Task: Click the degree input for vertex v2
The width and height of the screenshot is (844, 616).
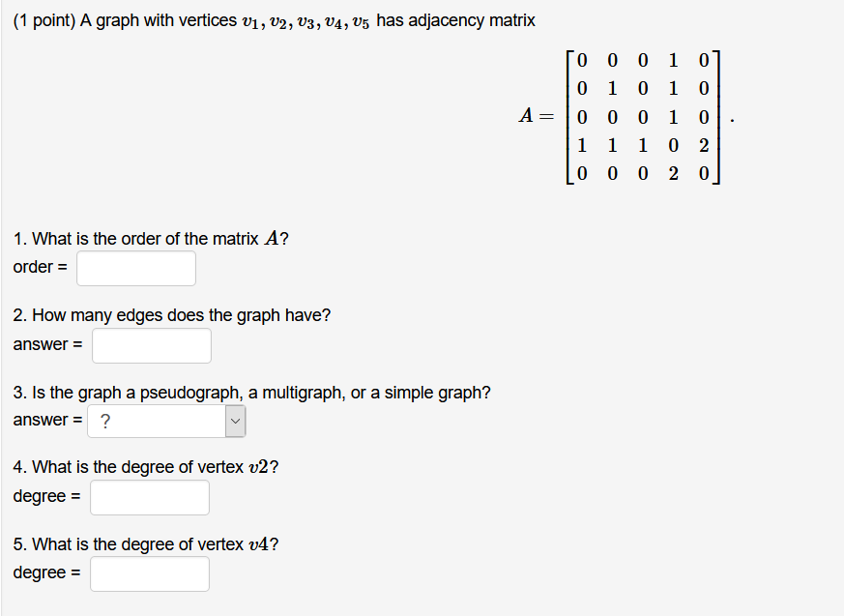Action: pyautogui.click(x=149, y=497)
